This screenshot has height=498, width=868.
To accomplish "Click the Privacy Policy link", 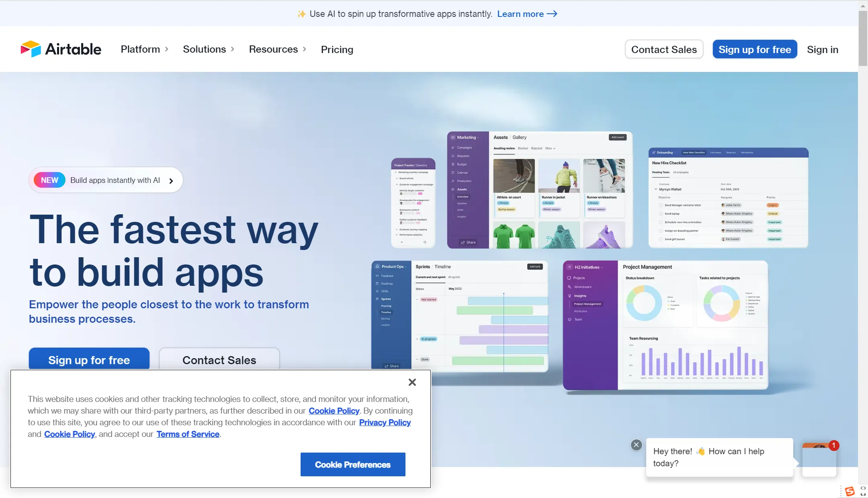I will pos(385,422).
